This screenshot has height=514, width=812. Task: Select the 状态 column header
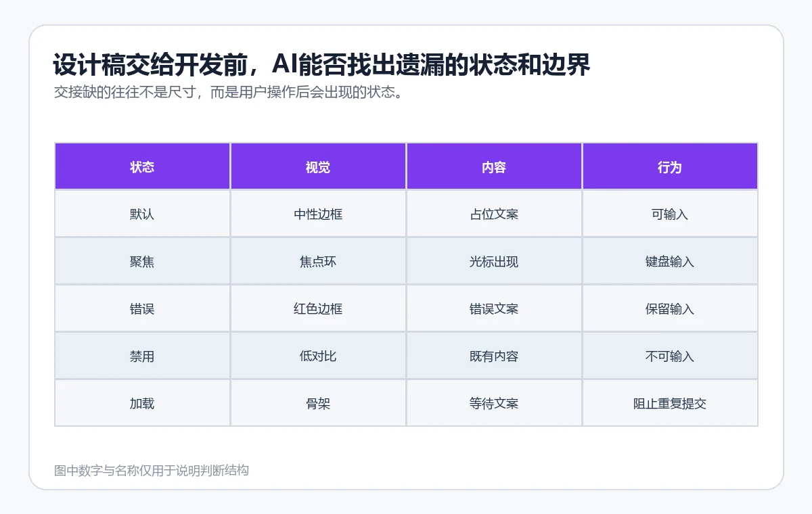tap(142, 166)
